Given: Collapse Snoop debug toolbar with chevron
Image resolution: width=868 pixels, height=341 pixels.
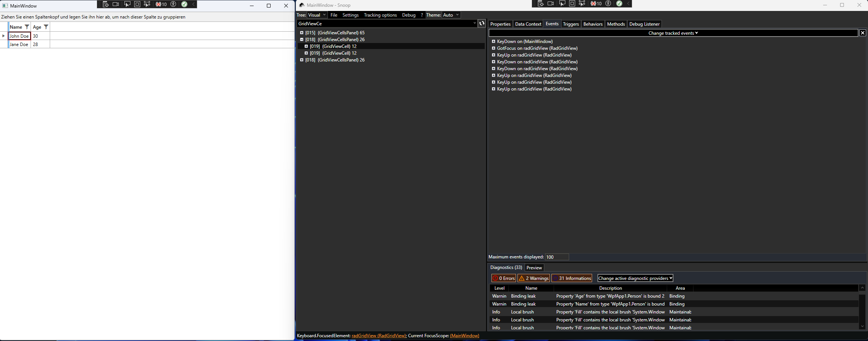Looking at the screenshot, I should [x=628, y=3].
